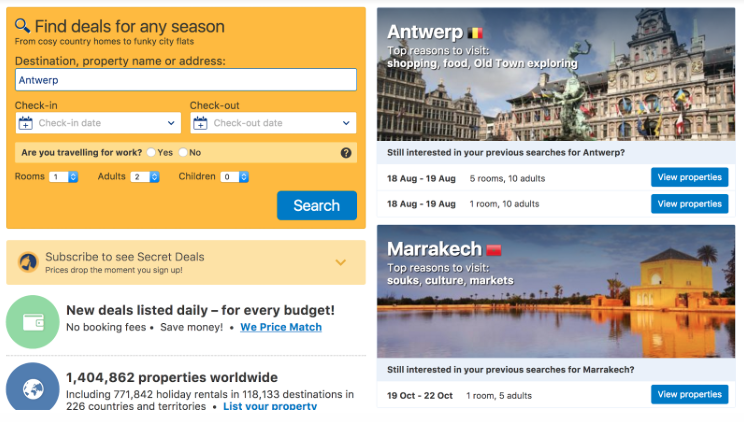This screenshot has width=744, height=422.
Task: View properties for Antwerp 5 rooms search
Action: pyautogui.click(x=689, y=178)
